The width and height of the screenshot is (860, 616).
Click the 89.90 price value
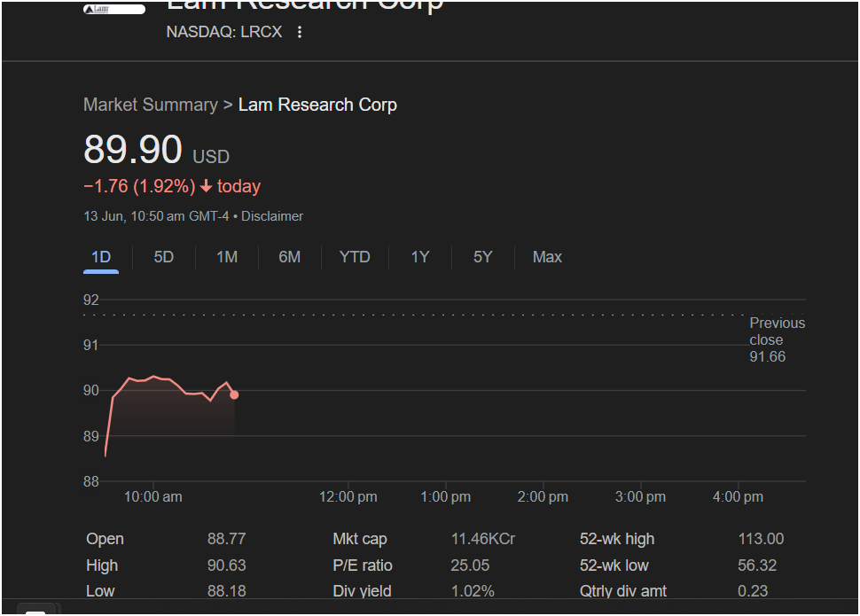pos(133,149)
